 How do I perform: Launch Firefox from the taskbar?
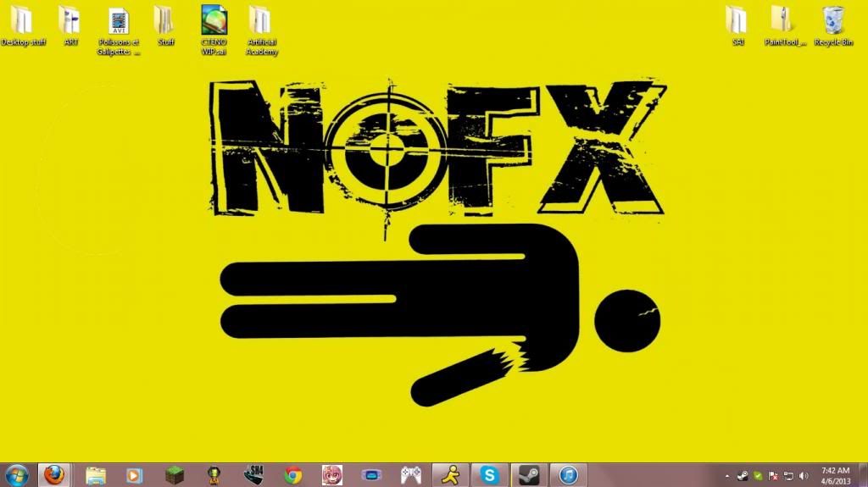(x=54, y=475)
